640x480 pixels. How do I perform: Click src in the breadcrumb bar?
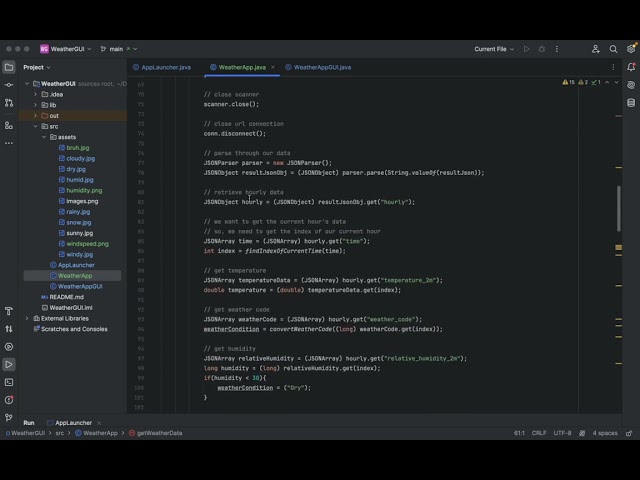(x=60, y=433)
